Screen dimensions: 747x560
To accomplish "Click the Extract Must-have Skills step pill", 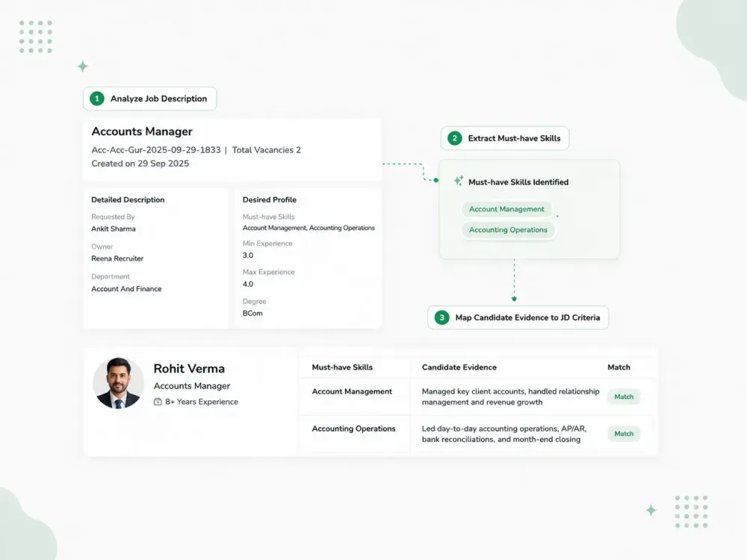I will point(504,138).
